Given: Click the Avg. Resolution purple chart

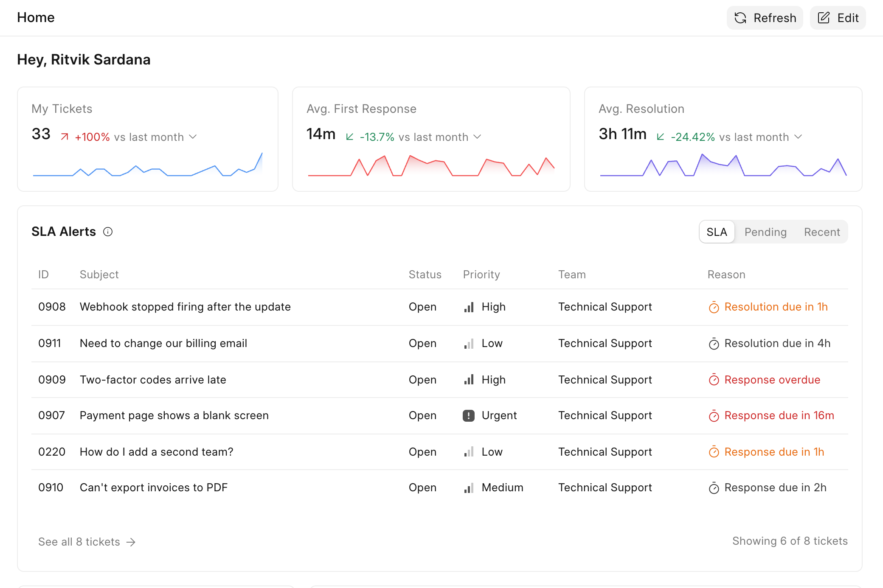Looking at the screenshot, I should click(723, 165).
